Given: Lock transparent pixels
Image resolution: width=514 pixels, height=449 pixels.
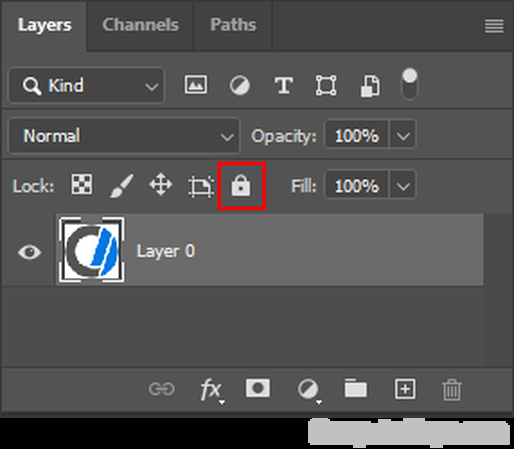Looking at the screenshot, I should [82, 184].
